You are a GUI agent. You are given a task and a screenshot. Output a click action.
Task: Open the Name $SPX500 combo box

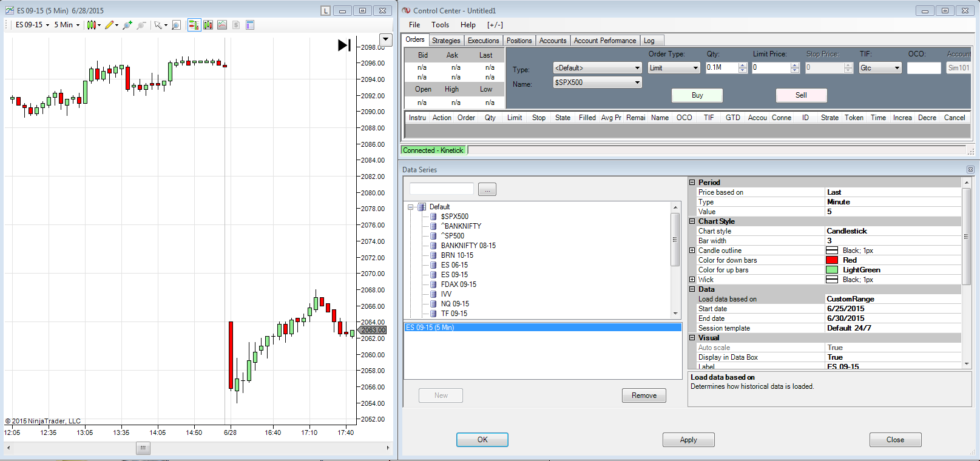coord(597,82)
